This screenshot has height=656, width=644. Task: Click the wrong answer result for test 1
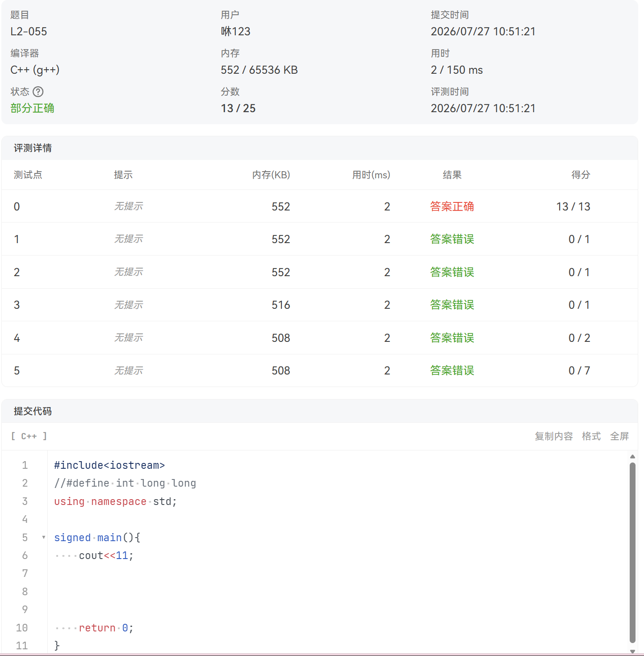(x=452, y=239)
